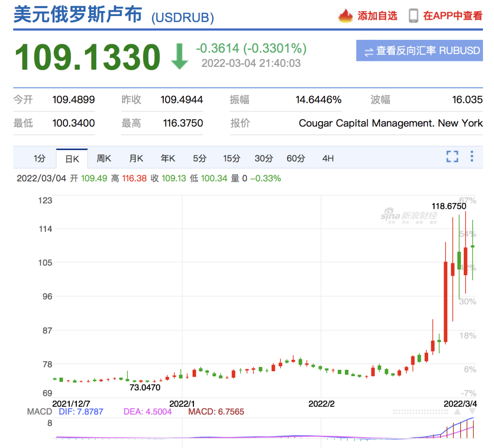The height and width of the screenshot is (448, 494).
Task: Click 今开 value 109.4899
Action: coord(73,100)
